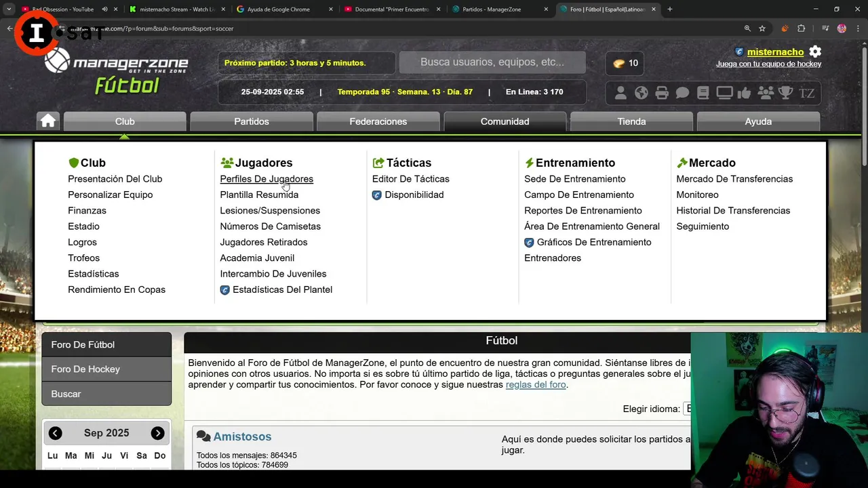
Task: Click the TZ icon in the header toolbar
Action: [807, 93]
